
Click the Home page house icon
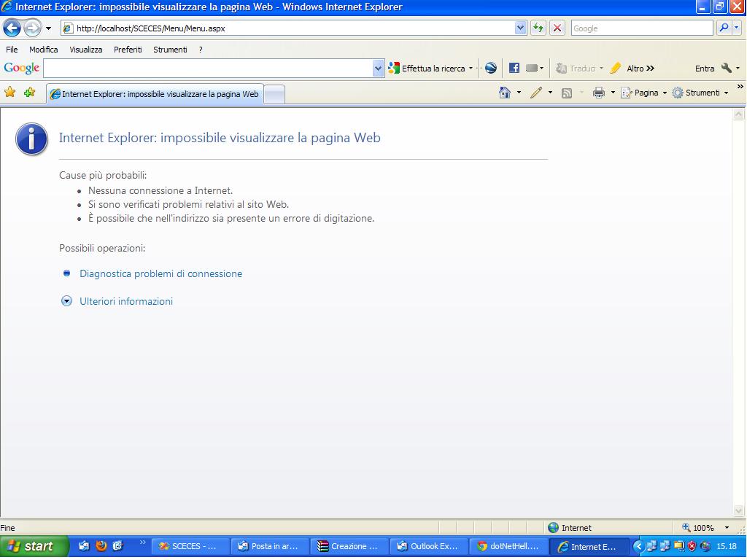click(505, 93)
